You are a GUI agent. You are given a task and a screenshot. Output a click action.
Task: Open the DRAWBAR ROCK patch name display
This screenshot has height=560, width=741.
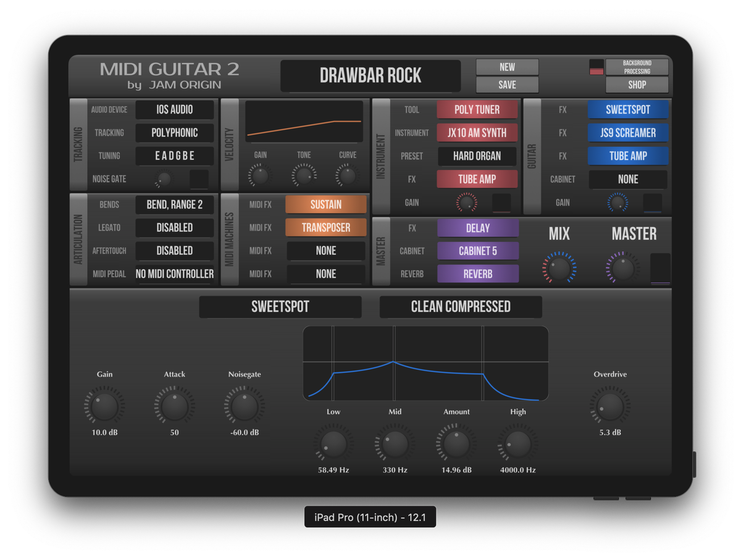click(x=371, y=76)
